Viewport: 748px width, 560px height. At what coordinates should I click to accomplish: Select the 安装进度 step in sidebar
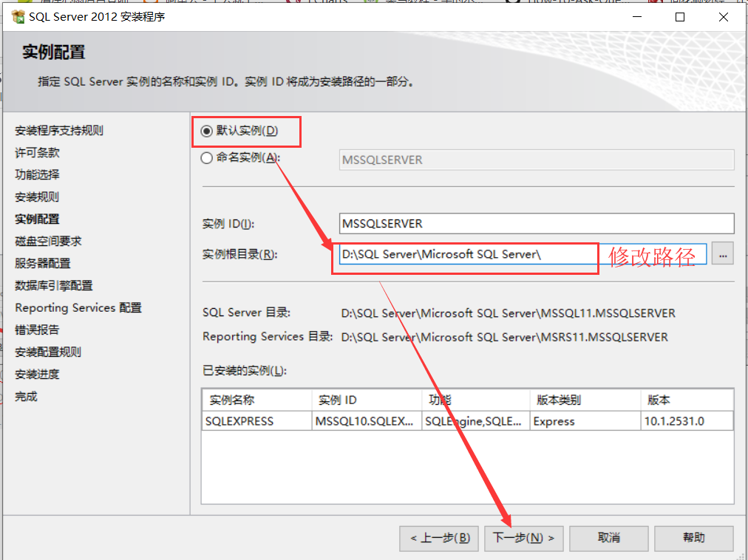click(x=37, y=375)
